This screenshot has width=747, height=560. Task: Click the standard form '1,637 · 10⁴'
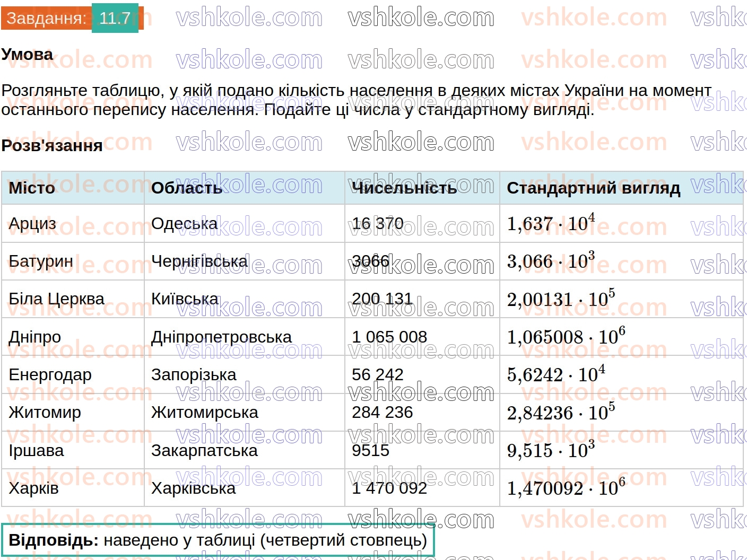coord(551,223)
